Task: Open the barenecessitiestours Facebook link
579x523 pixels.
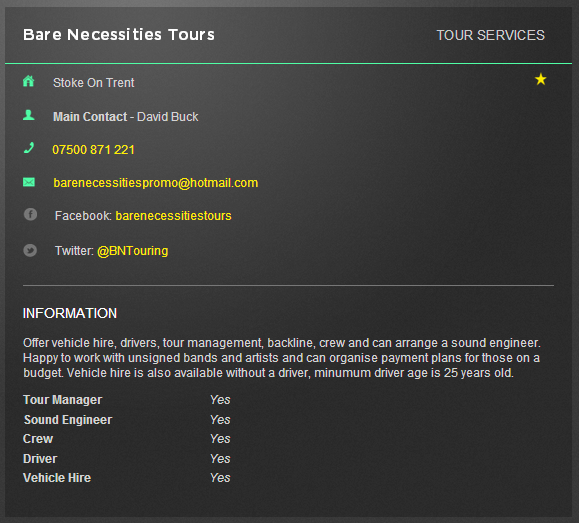Action: (x=174, y=216)
